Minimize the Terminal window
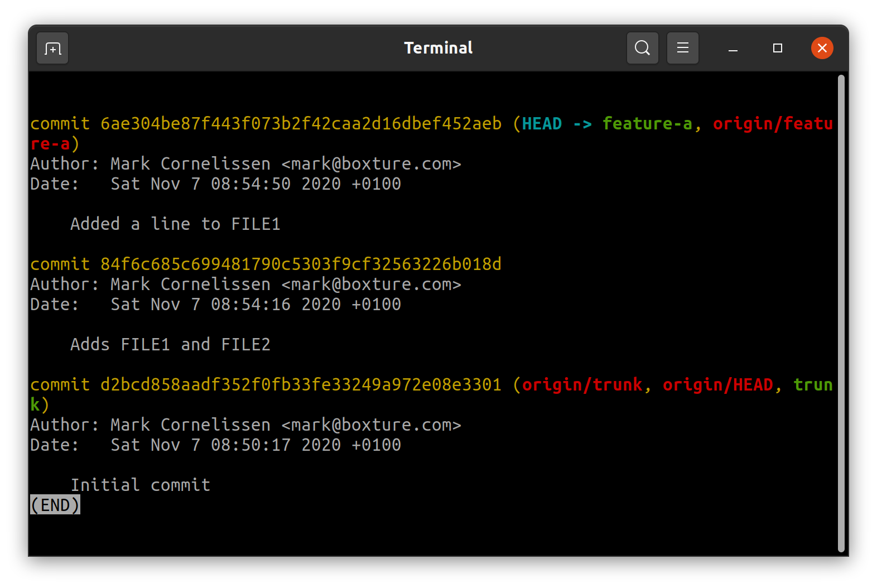The width and height of the screenshot is (877, 588). pyautogui.click(x=733, y=49)
